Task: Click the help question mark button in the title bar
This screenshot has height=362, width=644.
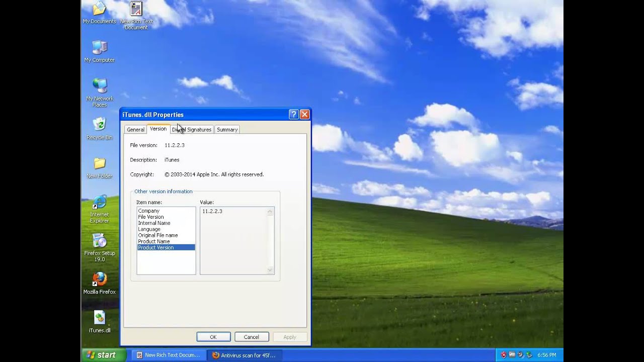Action: click(x=294, y=115)
